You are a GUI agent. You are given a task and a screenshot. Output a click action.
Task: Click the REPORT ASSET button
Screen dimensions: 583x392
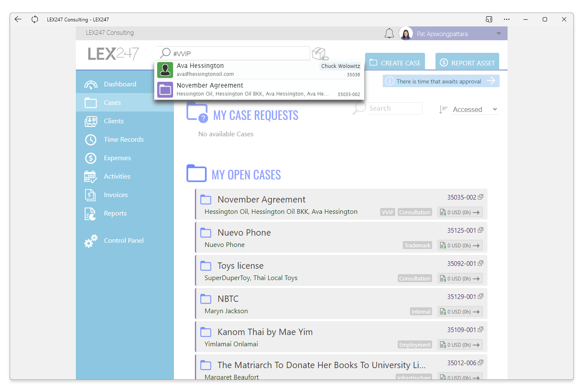467,62
